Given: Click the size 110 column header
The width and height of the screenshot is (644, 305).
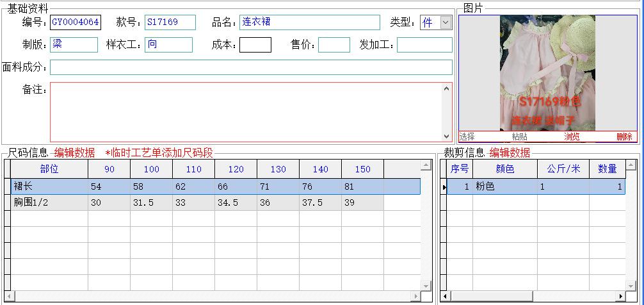Looking at the screenshot, I should 194,169.
